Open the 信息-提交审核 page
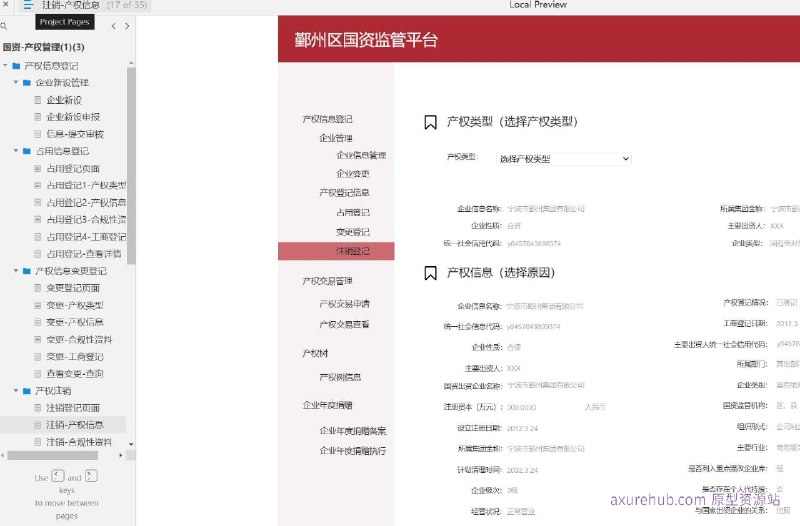 [75, 134]
